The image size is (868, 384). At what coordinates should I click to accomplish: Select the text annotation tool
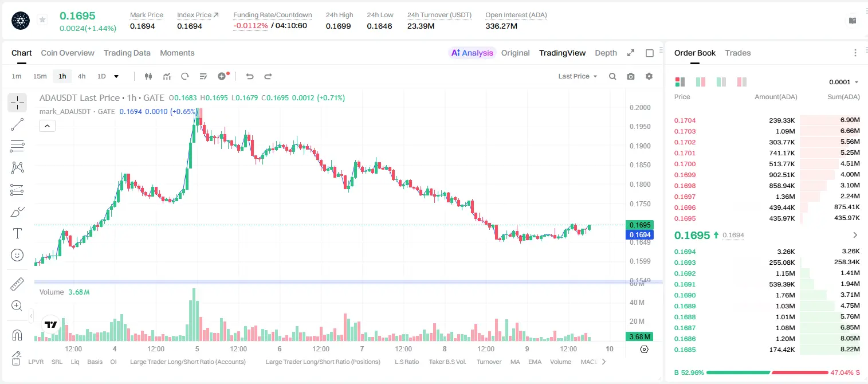[x=17, y=233]
